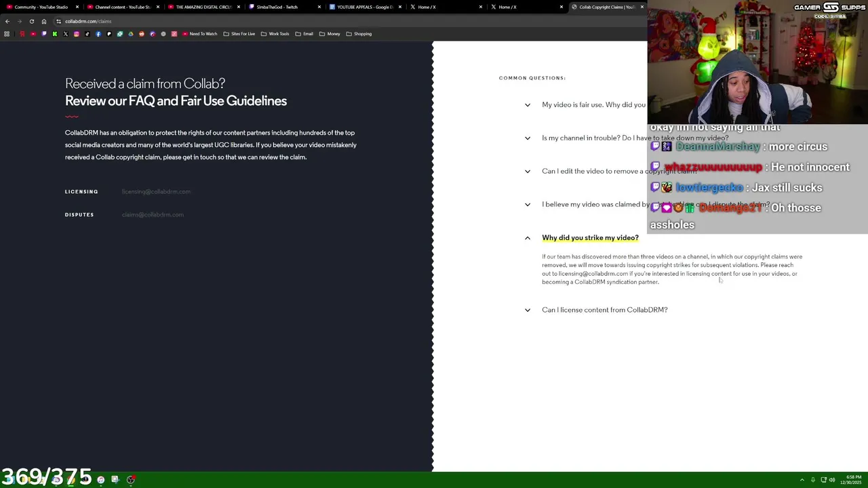This screenshot has width=868, height=488.
Task: Expand "My video is fair use" chevron
Action: 528,105
